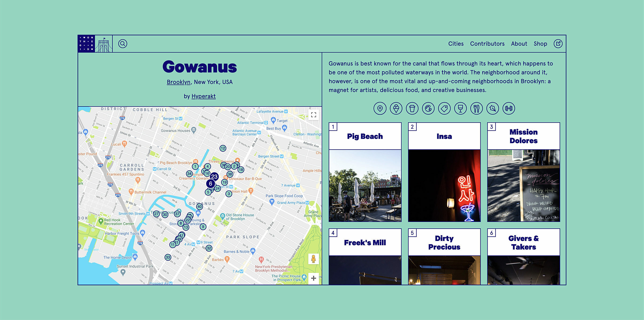The height and width of the screenshot is (320, 644).
Task: Select map marker number 38
Action: coord(230,174)
